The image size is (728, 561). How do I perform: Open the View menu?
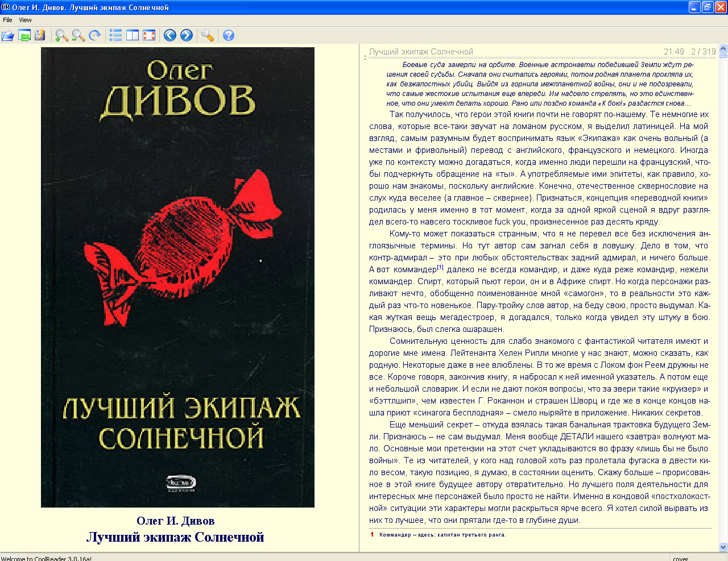[x=26, y=20]
